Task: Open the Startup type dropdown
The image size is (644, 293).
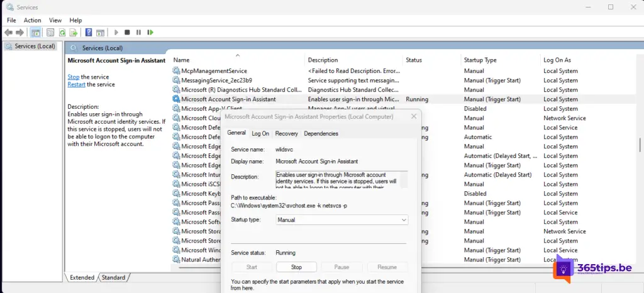Action: click(341, 220)
